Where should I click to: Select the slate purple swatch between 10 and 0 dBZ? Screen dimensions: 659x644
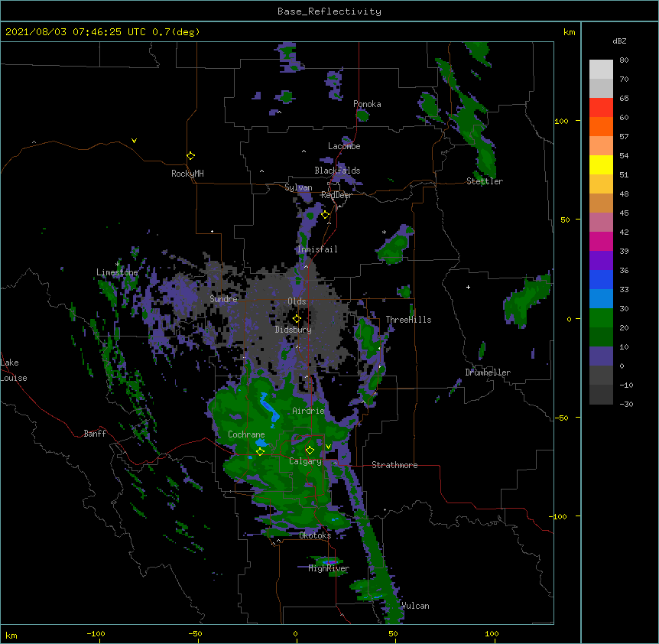tap(601, 356)
